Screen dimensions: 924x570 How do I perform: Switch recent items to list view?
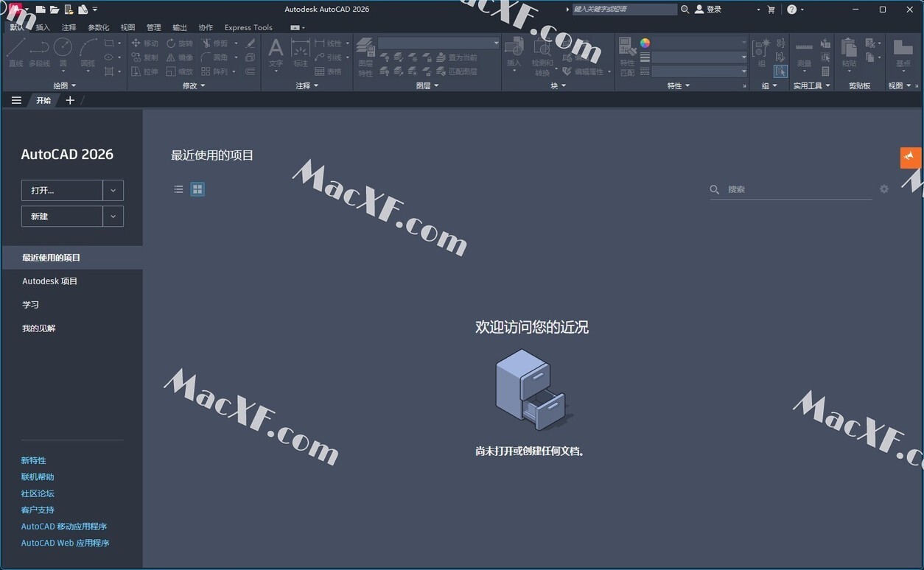pyautogui.click(x=178, y=189)
